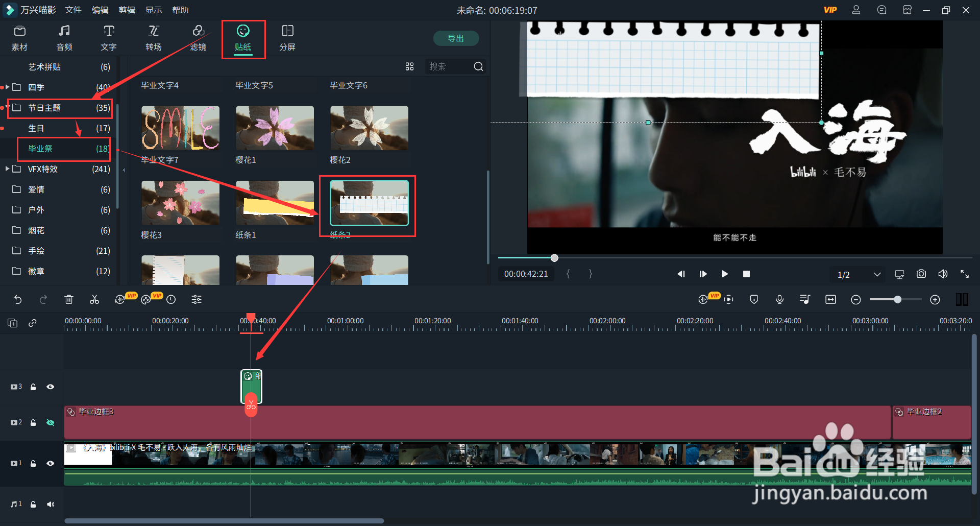Toggle lock on video track 2
Viewport: 980px width, 526px height.
tap(33, 423)
